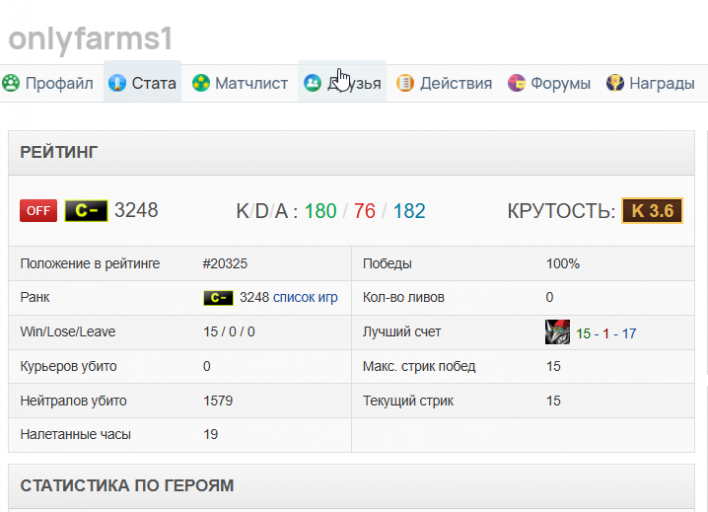Click the orange Действия list icon
The height and width of the screenshot is (512, 708).
click(405, 83)
